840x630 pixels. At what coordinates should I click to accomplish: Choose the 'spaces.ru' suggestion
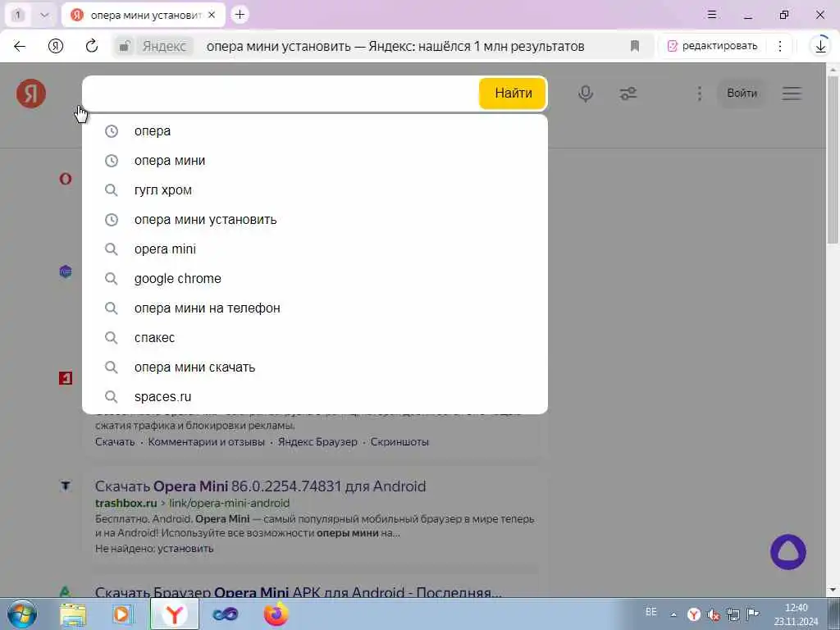(x=315, y=396)
